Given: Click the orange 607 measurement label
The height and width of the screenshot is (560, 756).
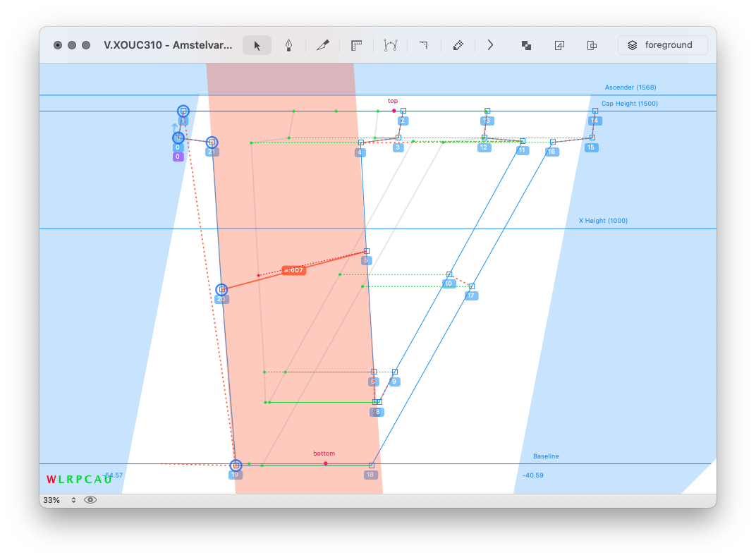Looking at the screenshot, I should coord(293,270).
